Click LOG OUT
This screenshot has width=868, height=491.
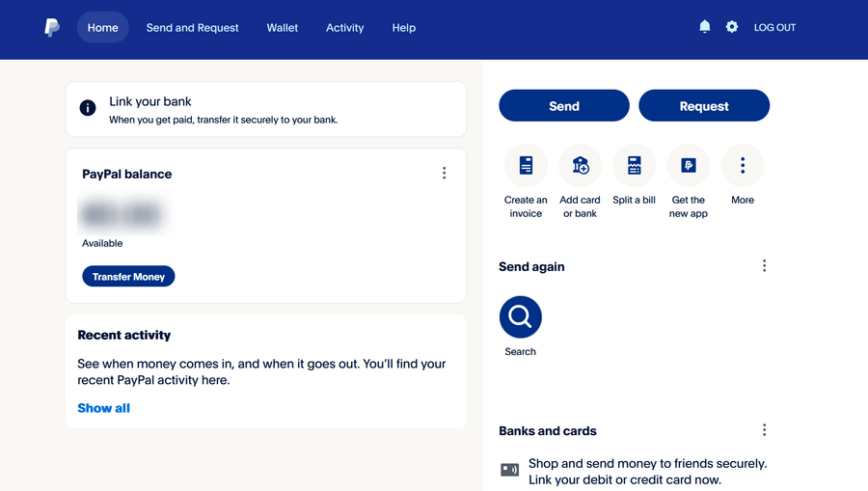coord(774,27)
